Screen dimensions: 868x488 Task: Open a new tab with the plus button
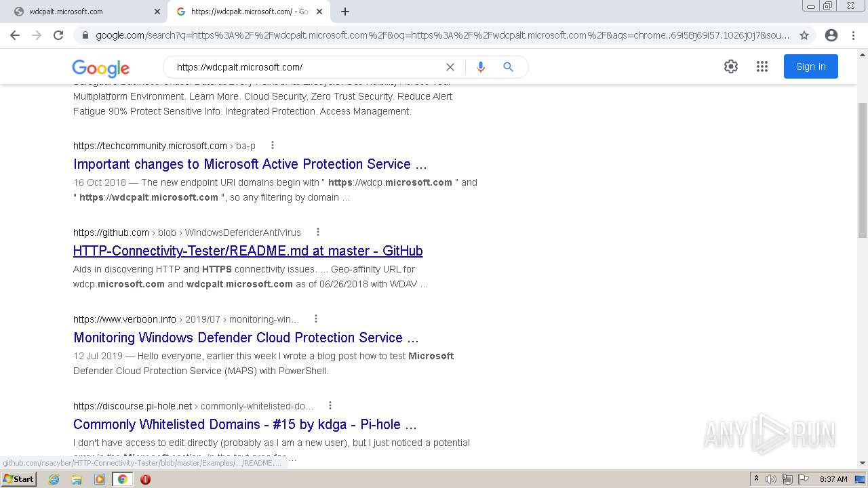pyautogui.click(x=345, y=12)
